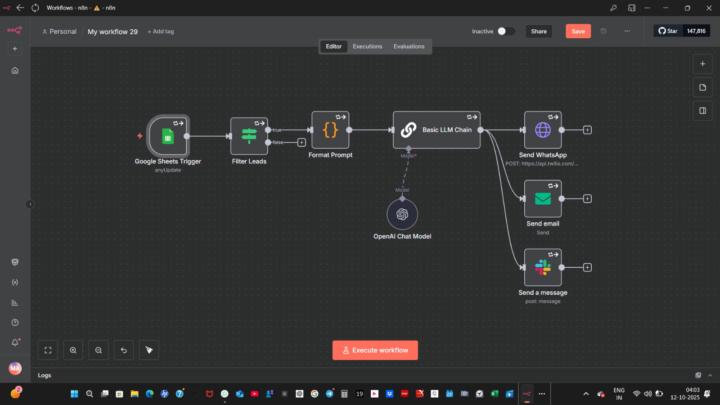Image resolution: width=720 pixels, height=405 pixels.
Task: Click the Filter Leads node icon
Action: (x=249, y=136)
